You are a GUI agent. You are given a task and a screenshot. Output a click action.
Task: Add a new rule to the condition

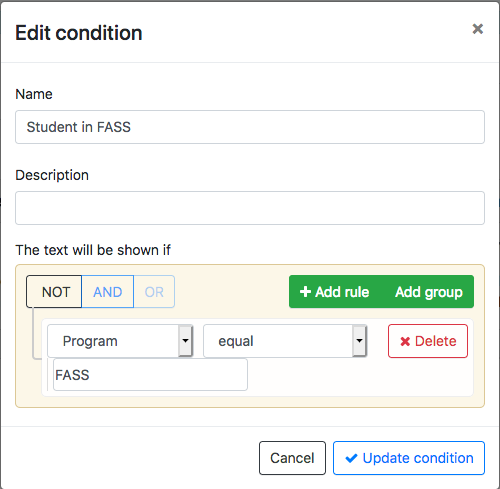(335, 292)
